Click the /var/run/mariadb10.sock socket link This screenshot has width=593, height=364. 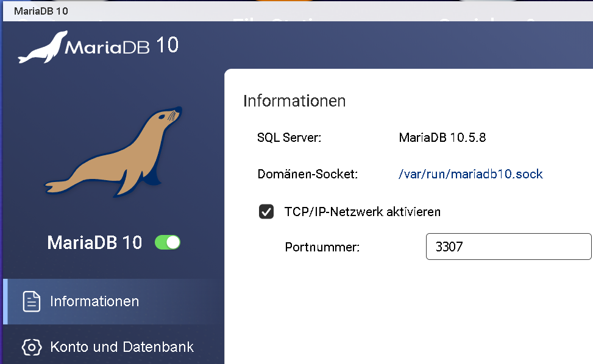(470, 174)
